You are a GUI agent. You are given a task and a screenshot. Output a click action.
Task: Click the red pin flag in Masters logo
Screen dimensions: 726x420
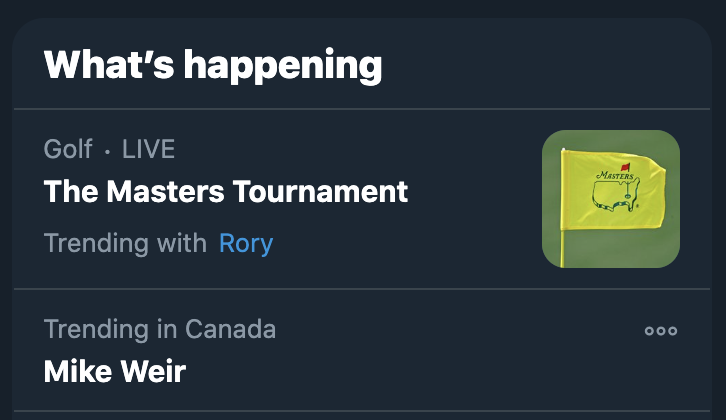625,169
